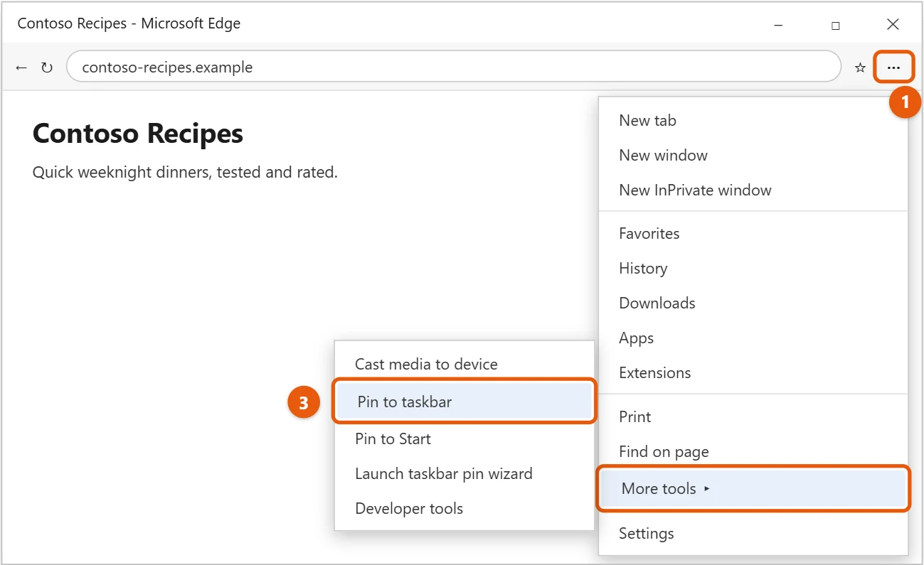Maximize the Edge window
Image resolution: width=924 pixels, height=565 pixels.
pos(835,25)
